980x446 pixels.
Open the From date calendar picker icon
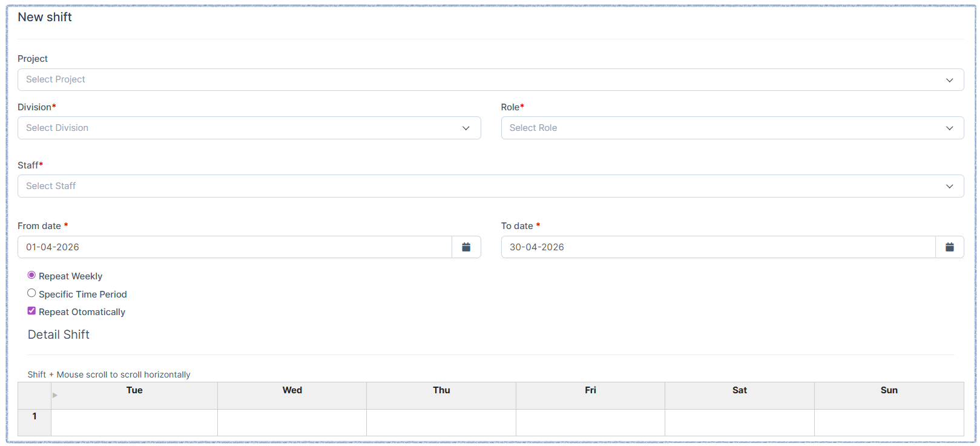point(466,247)
